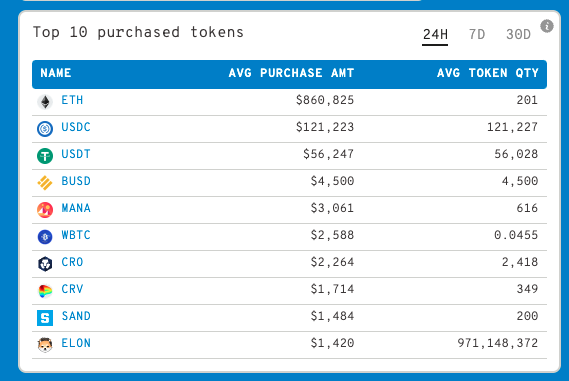Click the yellow BUSD token icon
Image resolution: width=569 pixels, height=381 pixels.
pos(45,183)
